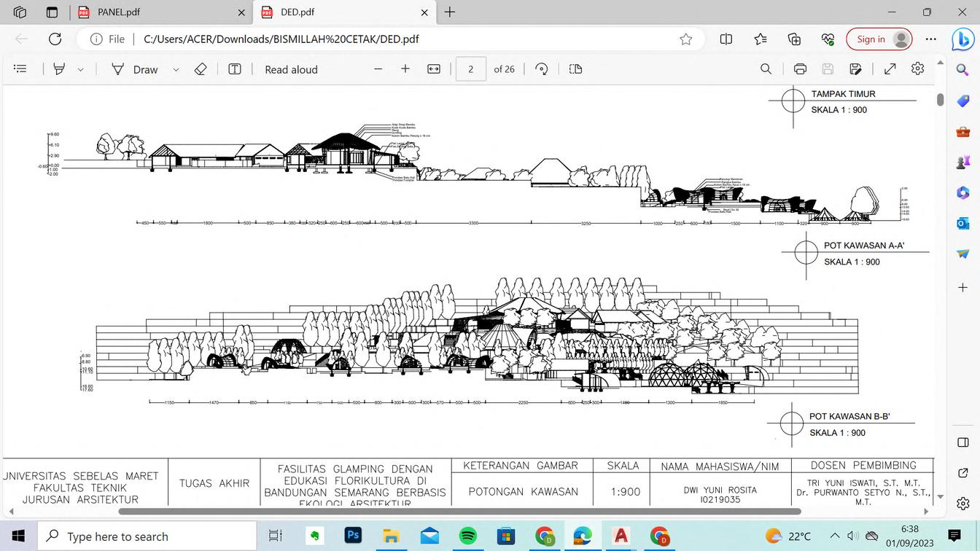Save as a copy of the PDF
Viewport: 980px width, 551px height.
(856, 69)
